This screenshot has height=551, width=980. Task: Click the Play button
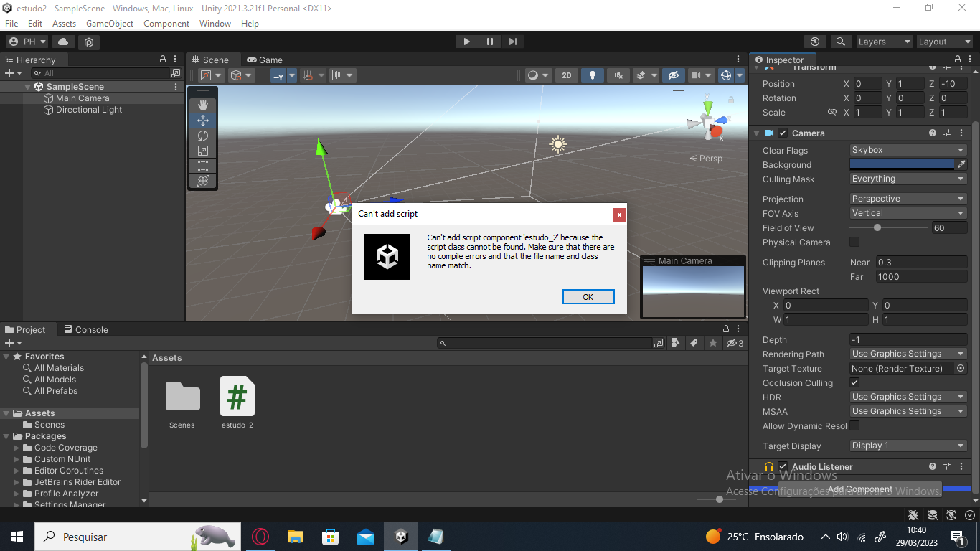[x=466, y=42]
